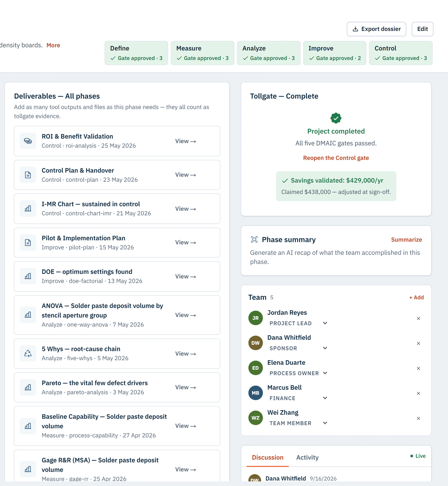Click the Export dossier button
This screenshot has width=448, height=486.
coord(376,29)
